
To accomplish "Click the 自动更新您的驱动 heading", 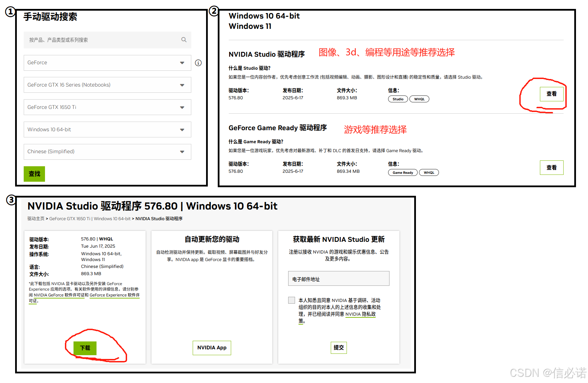I will 212,239.
